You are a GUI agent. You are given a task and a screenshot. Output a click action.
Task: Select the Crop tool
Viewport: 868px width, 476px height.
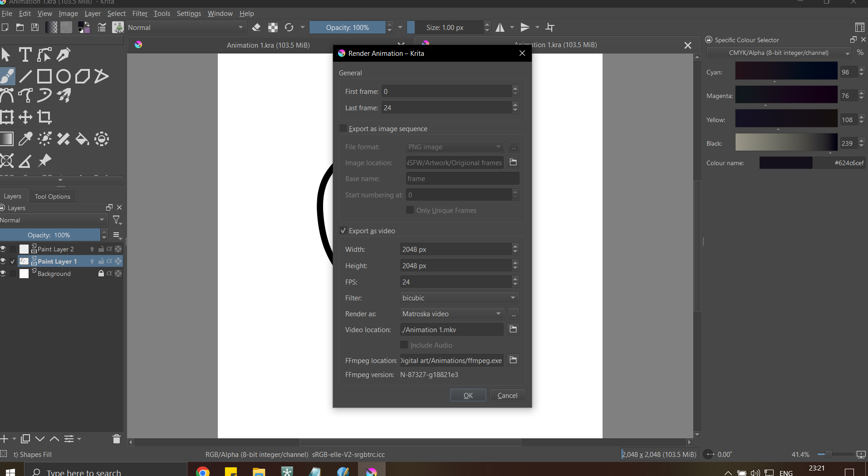click(44, 117)
